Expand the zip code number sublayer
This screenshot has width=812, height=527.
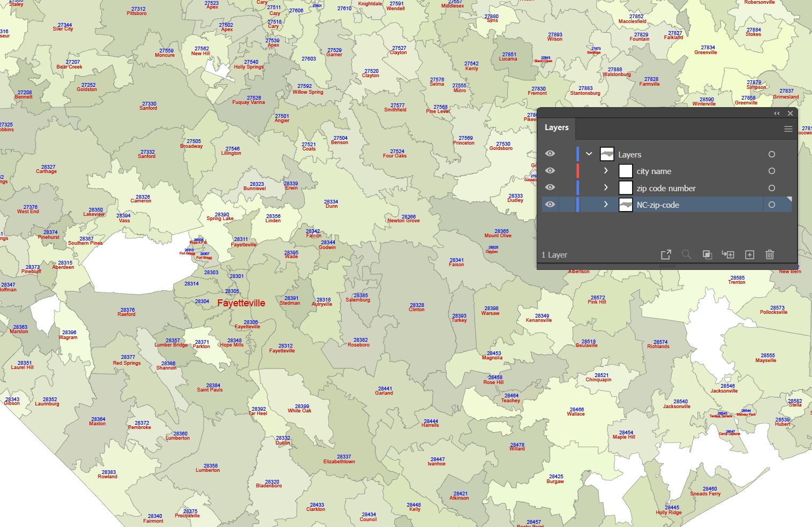point(606,187)
